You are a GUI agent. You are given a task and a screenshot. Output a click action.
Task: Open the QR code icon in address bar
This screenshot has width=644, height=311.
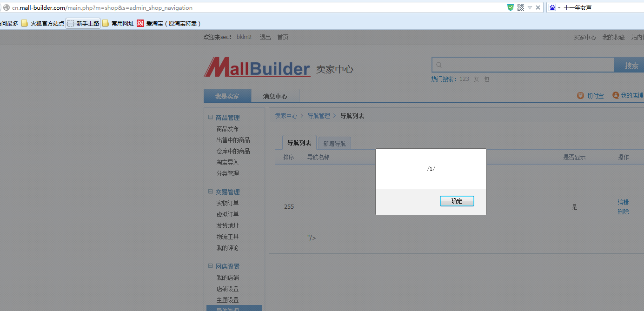click(521, 7)
